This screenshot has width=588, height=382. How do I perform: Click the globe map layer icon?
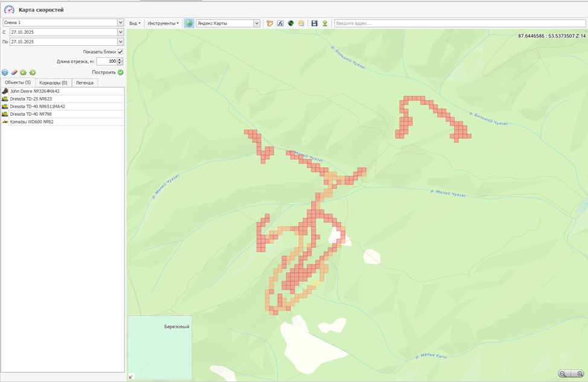189,23
